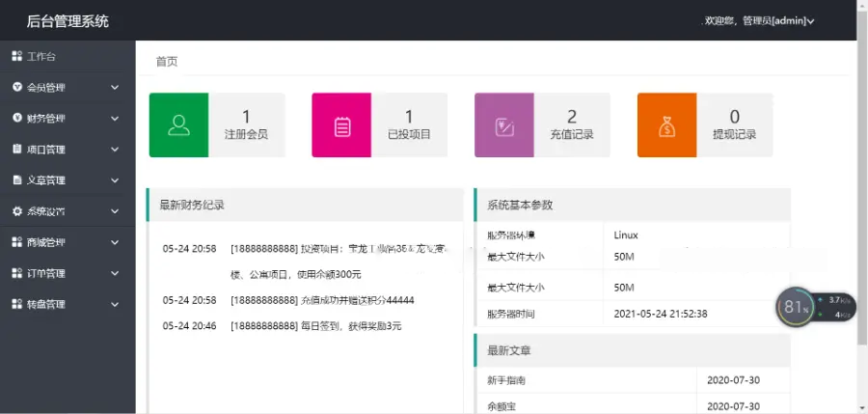Image resolution: width=868 pixels, height=414 pixels.
Task: Open the 余额宝 article link
Action: [499, 406]
